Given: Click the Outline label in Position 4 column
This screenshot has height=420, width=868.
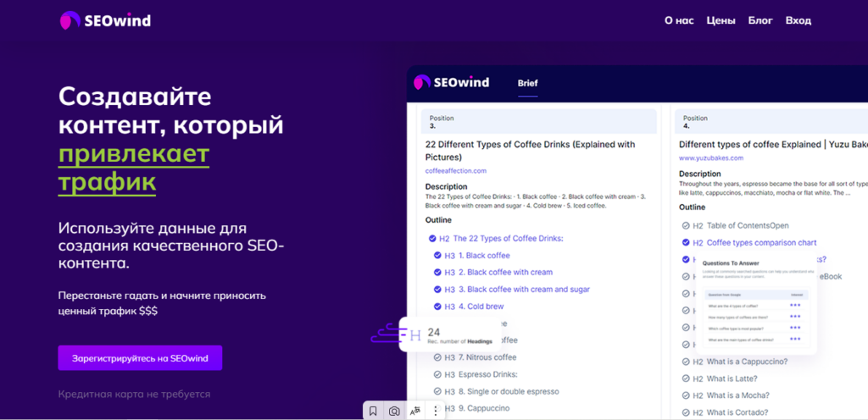Looking at the screenshot, I should coord(692,207).
